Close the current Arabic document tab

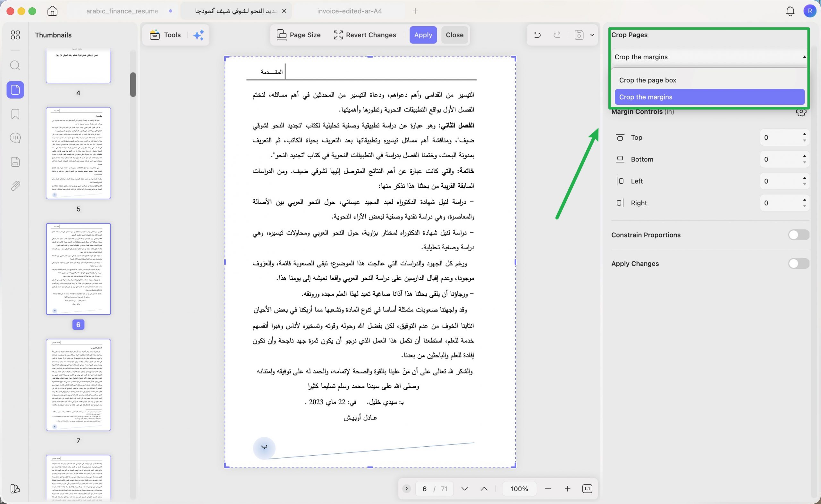(284, 11)
